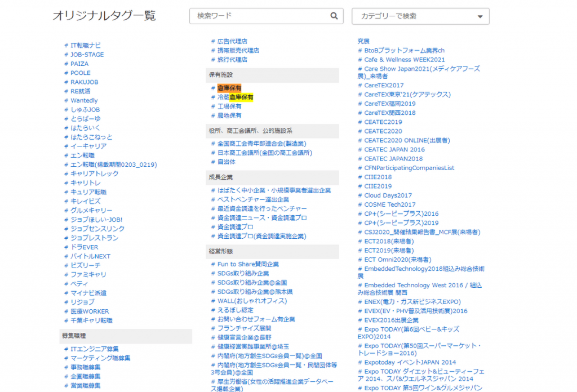
Task: Select the ECT Omni2020(来場者) tag
Action: point(398,260)
